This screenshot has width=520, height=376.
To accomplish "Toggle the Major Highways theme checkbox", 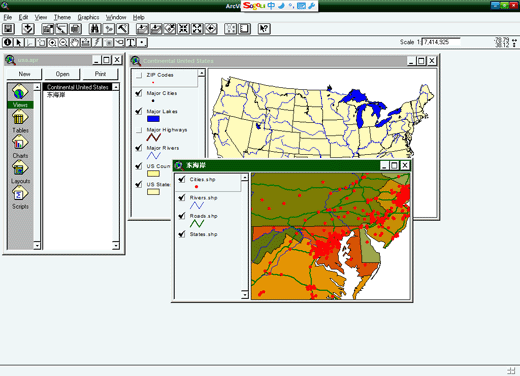I will pyautogui.click(x=139, y=130).
